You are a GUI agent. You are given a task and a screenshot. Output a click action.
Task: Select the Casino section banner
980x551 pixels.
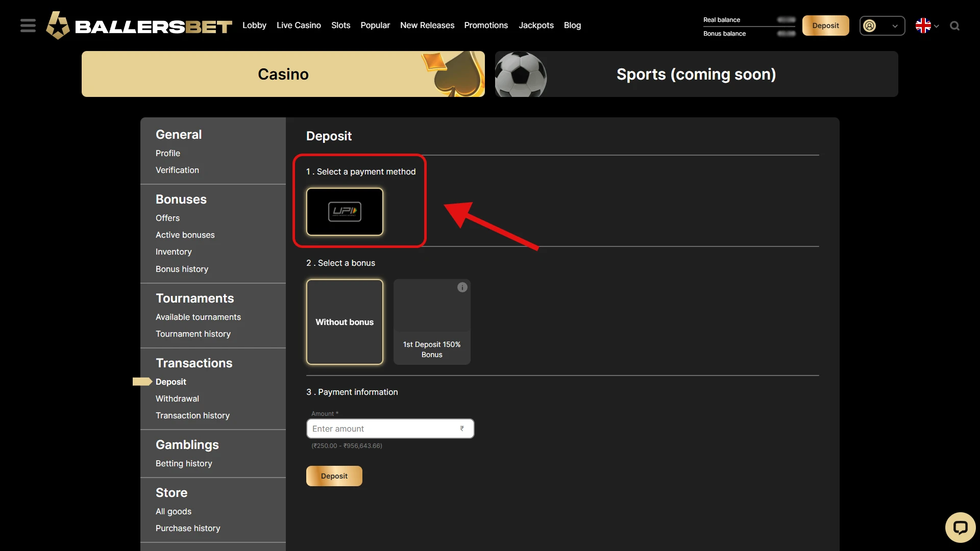coord(283,74)
